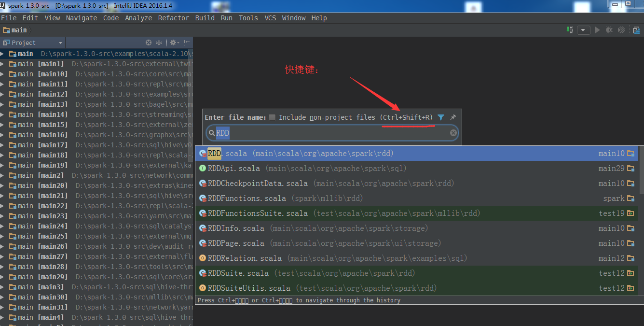This screenshot has width=644, height=326.
Task: Click the green Run arrow icon
Action: tap(597, 30)
